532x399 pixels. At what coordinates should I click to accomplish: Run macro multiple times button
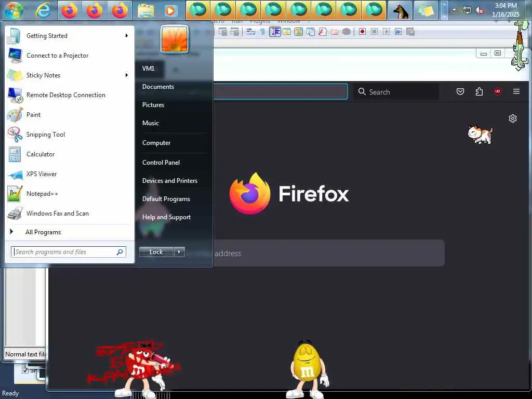(x=398, y=32)
